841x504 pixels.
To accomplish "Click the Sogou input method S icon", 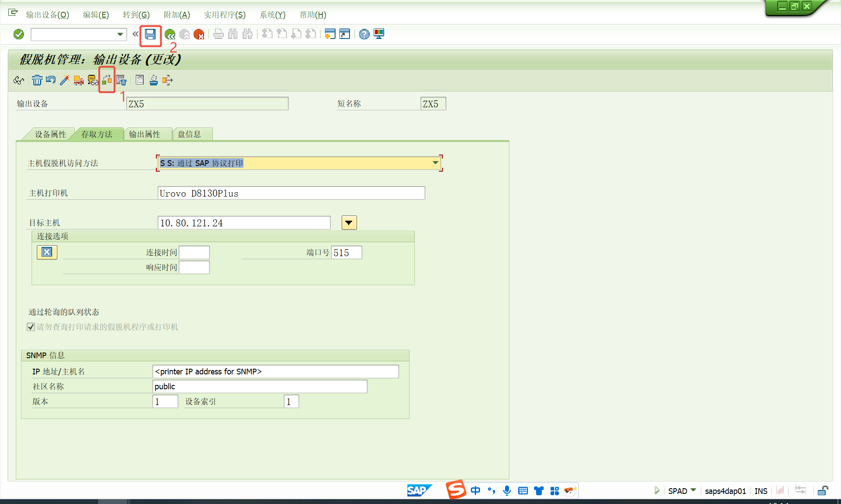I will pos(456,490).
